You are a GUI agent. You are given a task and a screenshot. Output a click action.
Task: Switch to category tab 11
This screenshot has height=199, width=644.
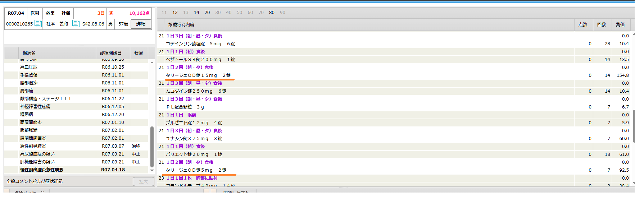164,13
